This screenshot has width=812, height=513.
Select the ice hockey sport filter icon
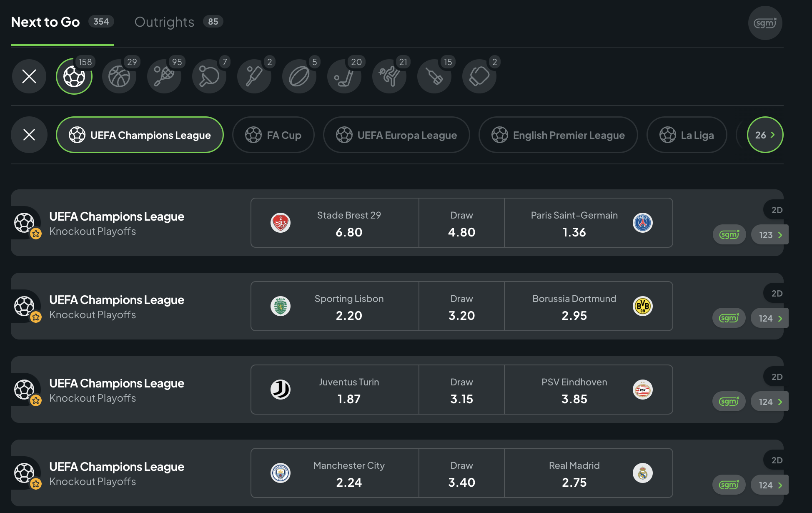(344, 76)
